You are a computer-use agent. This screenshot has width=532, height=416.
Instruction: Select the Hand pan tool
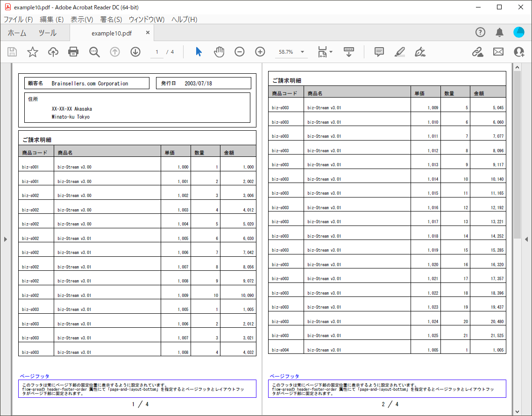[x=219, y=52]
